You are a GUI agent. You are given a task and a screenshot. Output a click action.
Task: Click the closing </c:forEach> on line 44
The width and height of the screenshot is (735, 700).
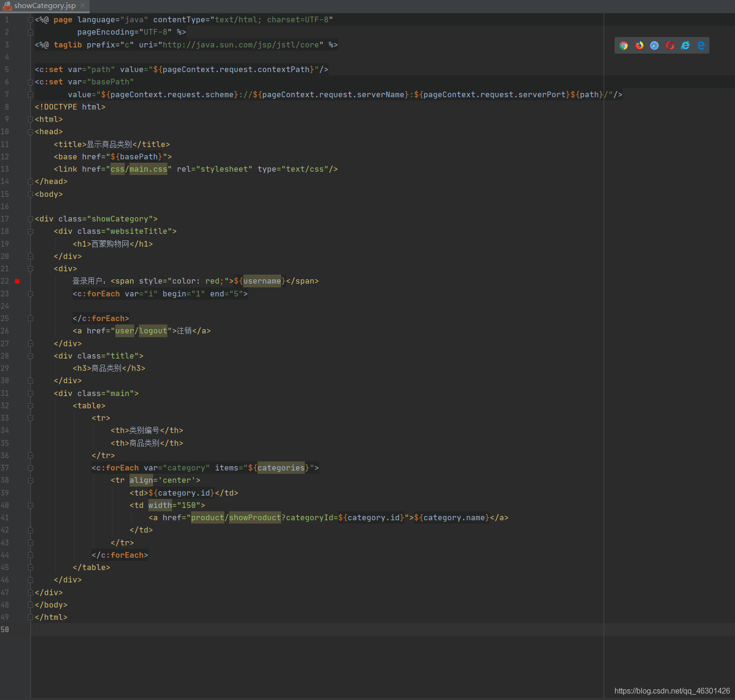pos(120,555)
